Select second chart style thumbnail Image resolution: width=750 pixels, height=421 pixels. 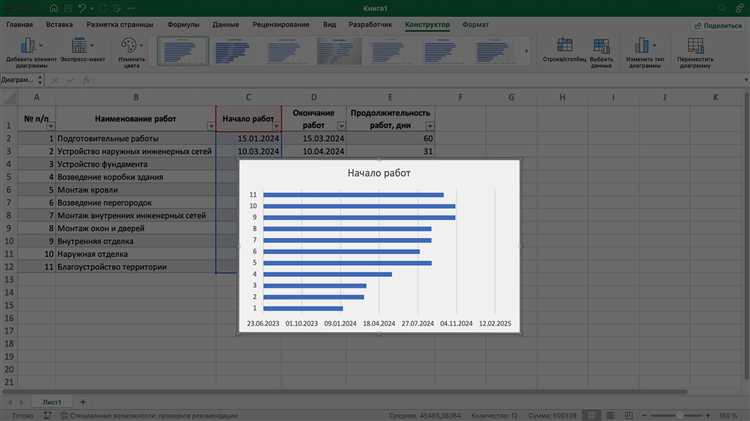coord(232,51)
